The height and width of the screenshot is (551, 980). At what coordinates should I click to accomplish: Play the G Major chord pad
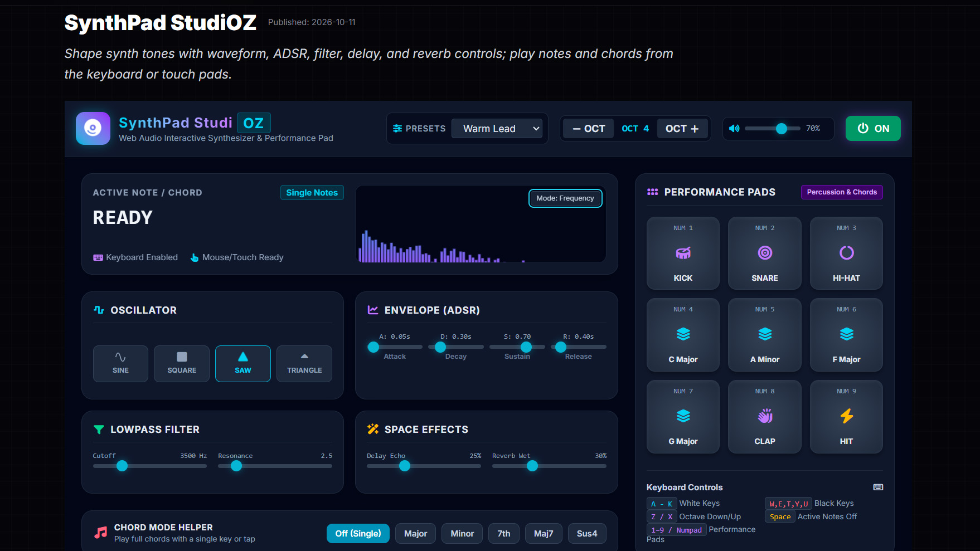coord(683,417)
